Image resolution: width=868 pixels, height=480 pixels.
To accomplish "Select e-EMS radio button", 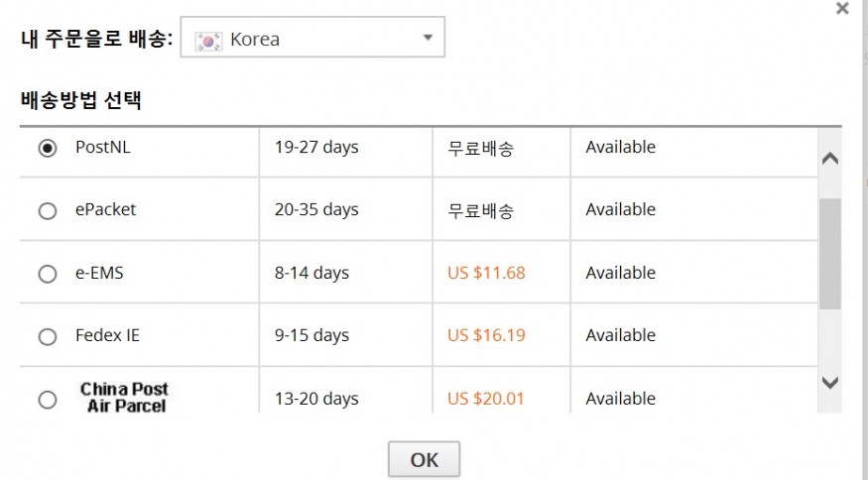I will pos(48,274).
